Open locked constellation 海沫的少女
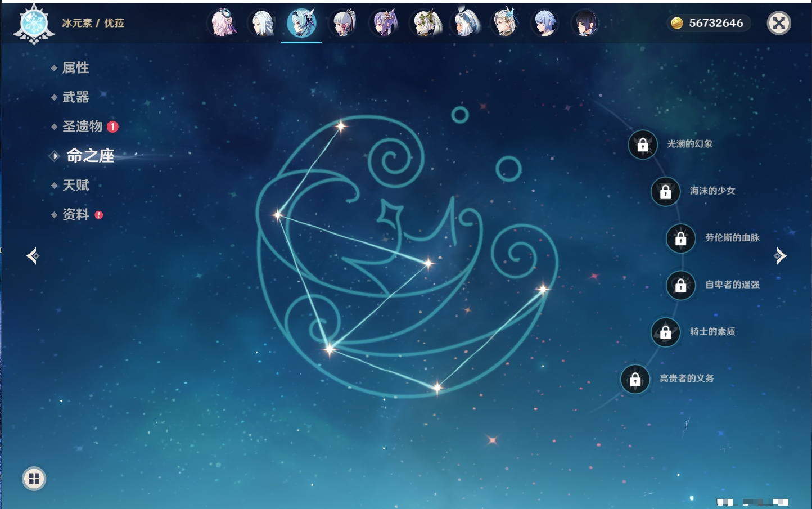Viewport: 812px width, 509px height. 666,191
